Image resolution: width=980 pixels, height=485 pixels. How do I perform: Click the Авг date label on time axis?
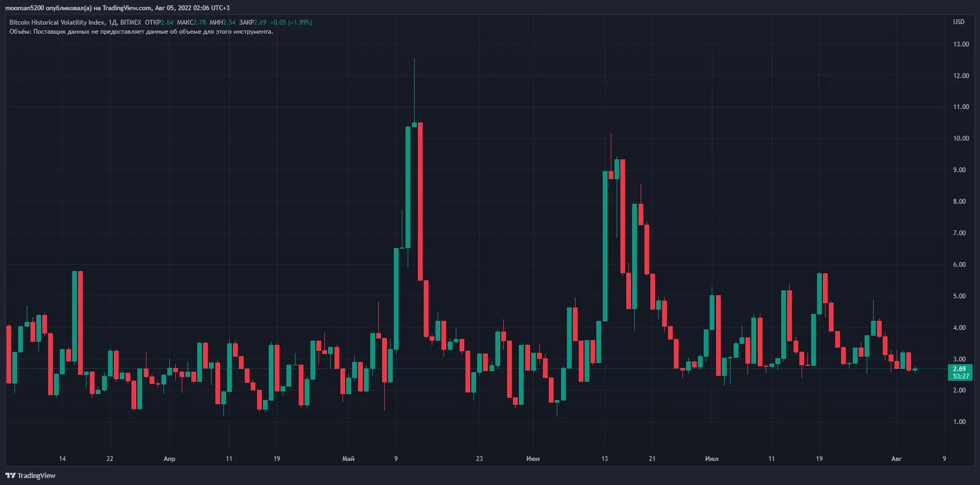click(897, 459)
